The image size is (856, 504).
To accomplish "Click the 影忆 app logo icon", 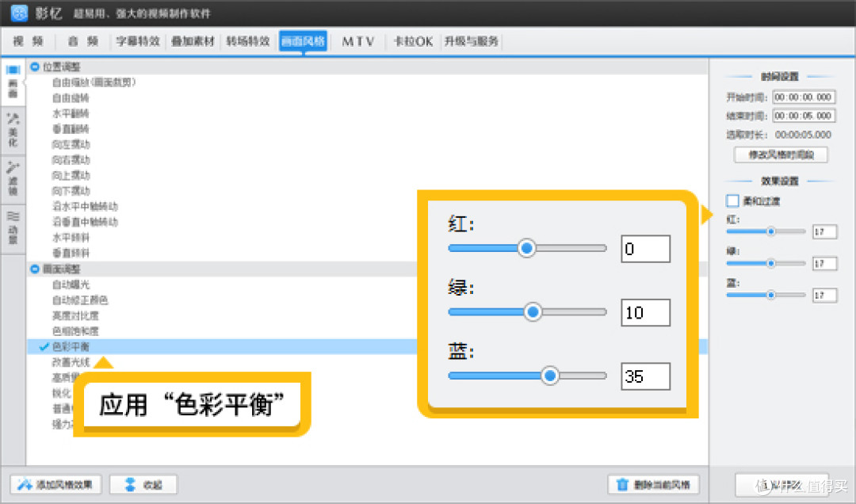I will 19,13.
